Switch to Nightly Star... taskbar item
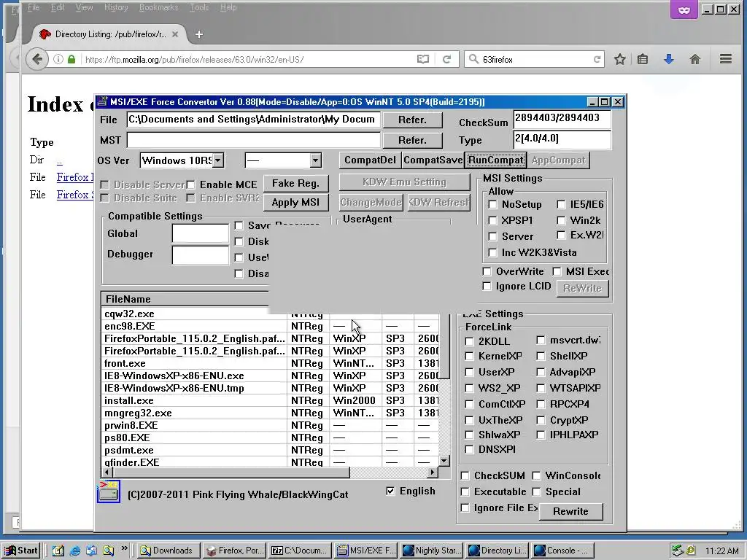 (432, 551)
